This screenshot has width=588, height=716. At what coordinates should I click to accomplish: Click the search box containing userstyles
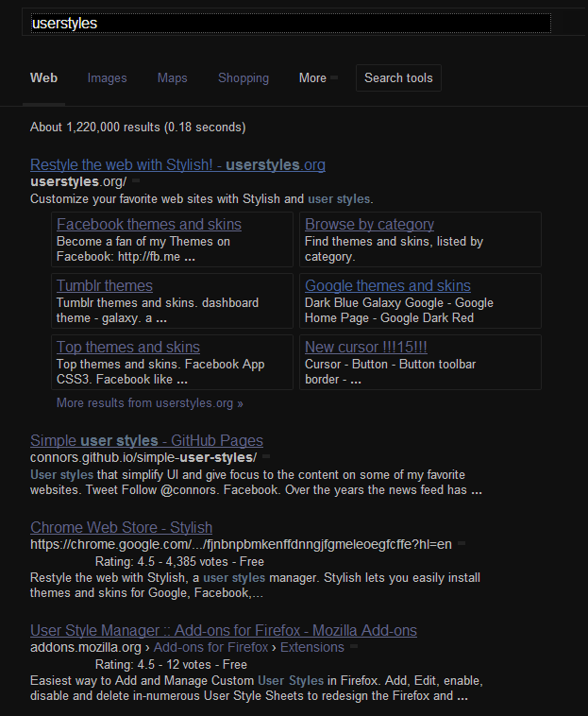[x=291, y=24]
